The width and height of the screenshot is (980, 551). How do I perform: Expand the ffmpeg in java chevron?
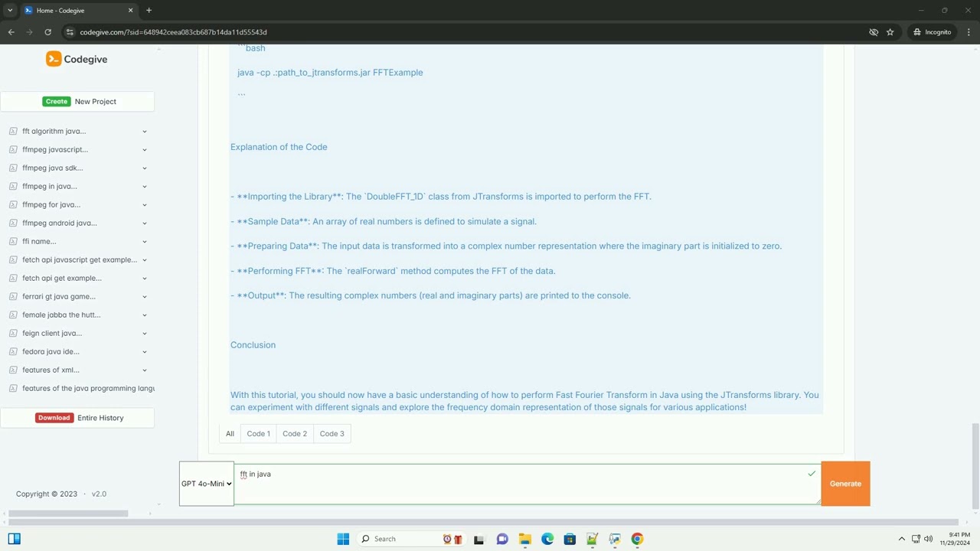coord(145,187)
